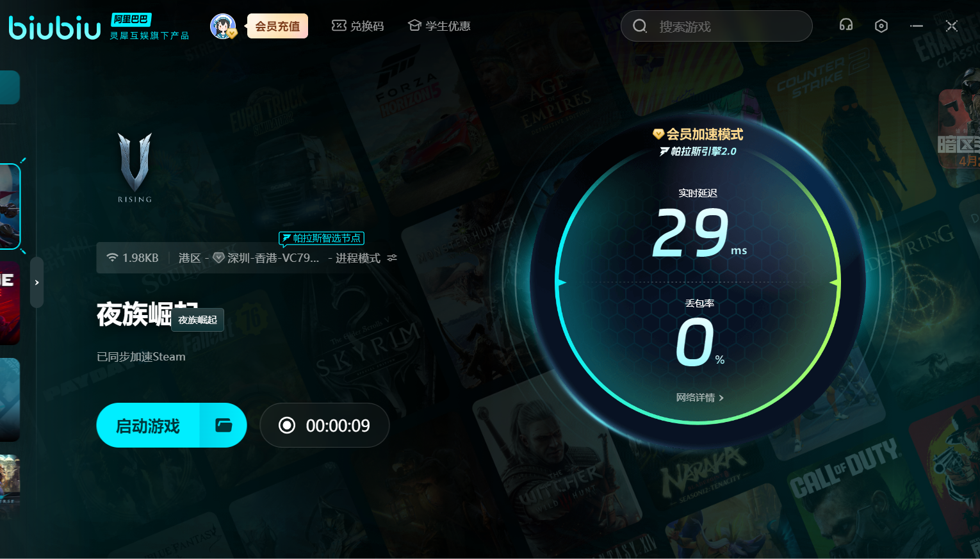Click the user avatar icon
The height and width of the screenshot is (559, 980).
(222, 26)
